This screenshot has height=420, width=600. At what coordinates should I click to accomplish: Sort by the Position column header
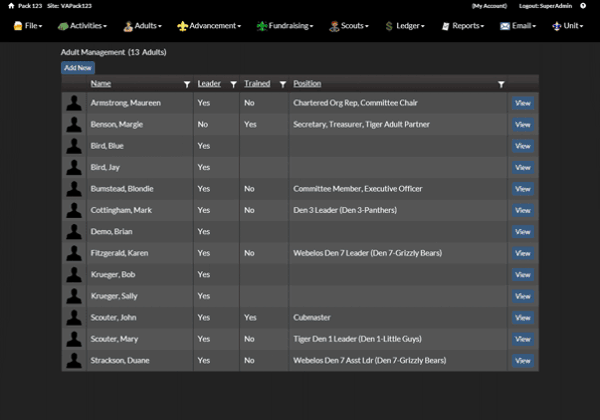[x=307, y=83]
